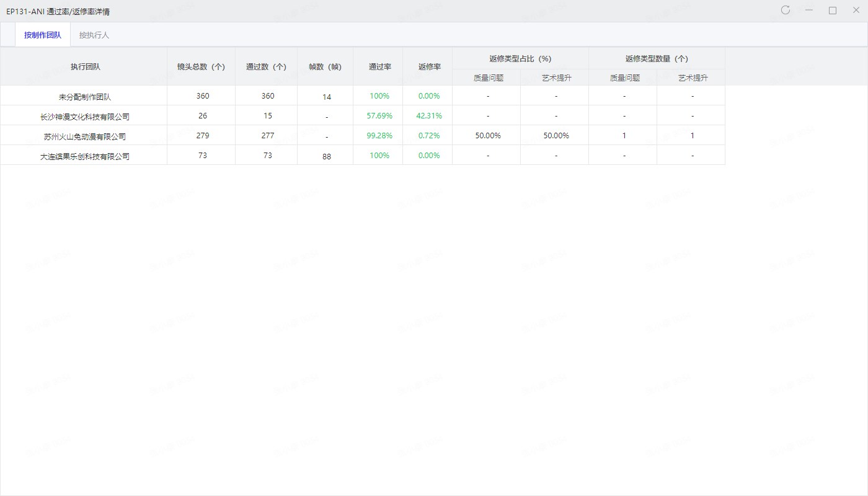Minimize the EP131-ANI details window

coord(809,10)
